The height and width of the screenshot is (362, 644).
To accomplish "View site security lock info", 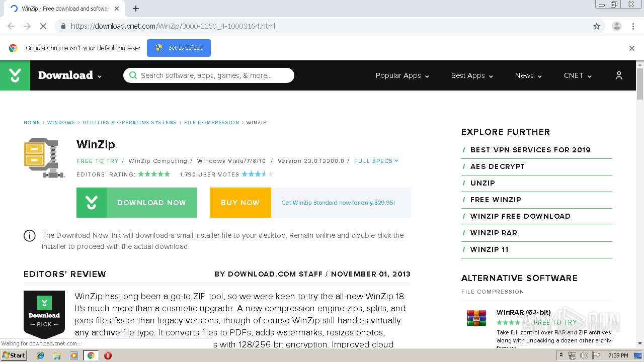I will (x=63, y=26).
